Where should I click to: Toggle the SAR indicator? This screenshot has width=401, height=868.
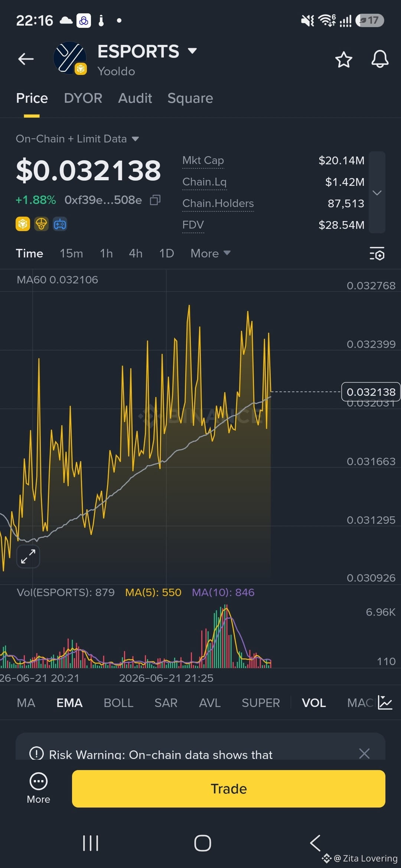[166, 703]
